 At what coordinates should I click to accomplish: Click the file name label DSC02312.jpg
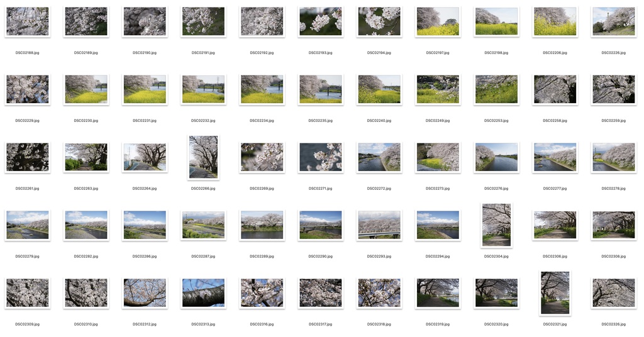coord(145,324)
